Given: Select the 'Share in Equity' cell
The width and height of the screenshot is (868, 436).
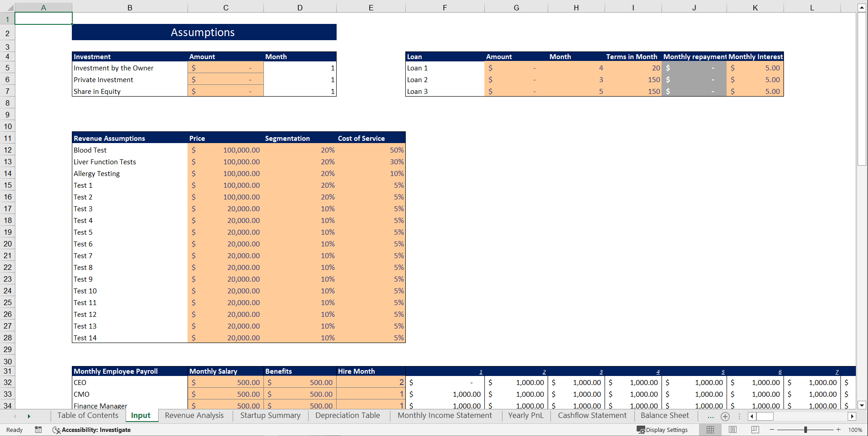Looking at the screenshot, I should (x=130, y=91).
